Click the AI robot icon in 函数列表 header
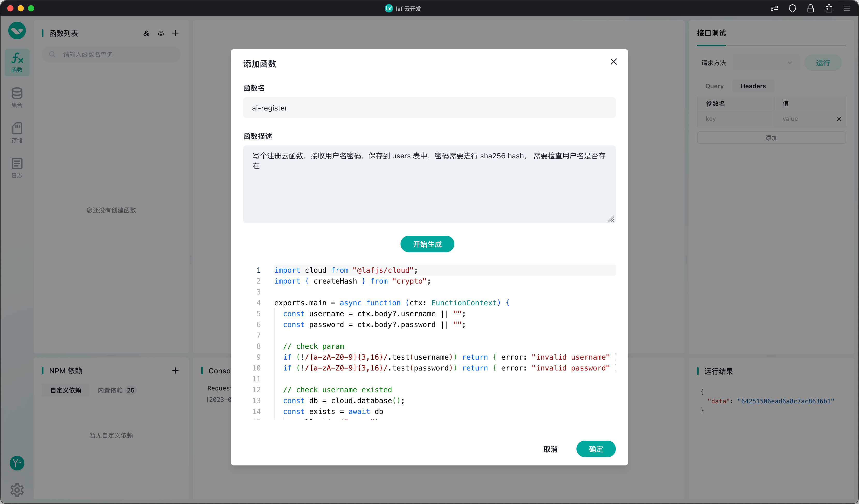This screenshot has width=859, height=504. [x=161, y=33]
